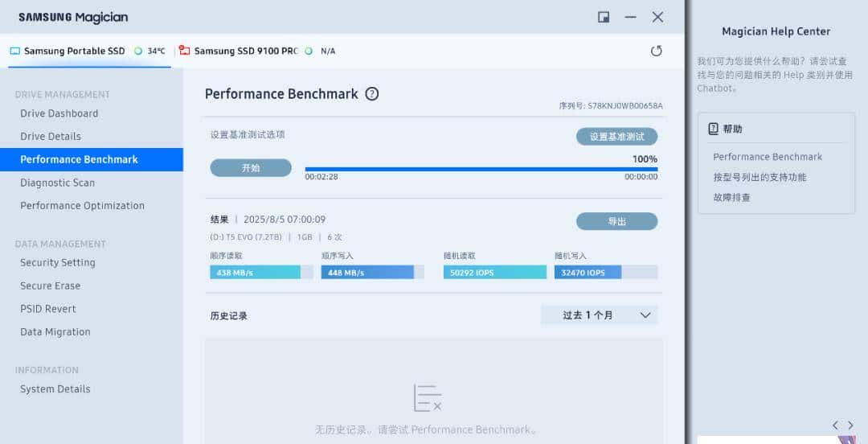Click the 6 次 test count label
The width and height of the screenshot is (868, 444).
tap(334, 237)
